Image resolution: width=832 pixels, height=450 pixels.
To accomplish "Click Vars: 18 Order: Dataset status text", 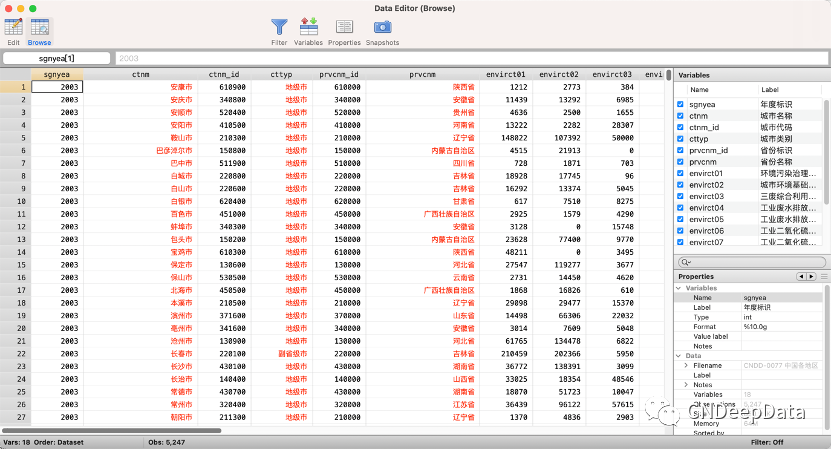I will click(x=44, y=442).
